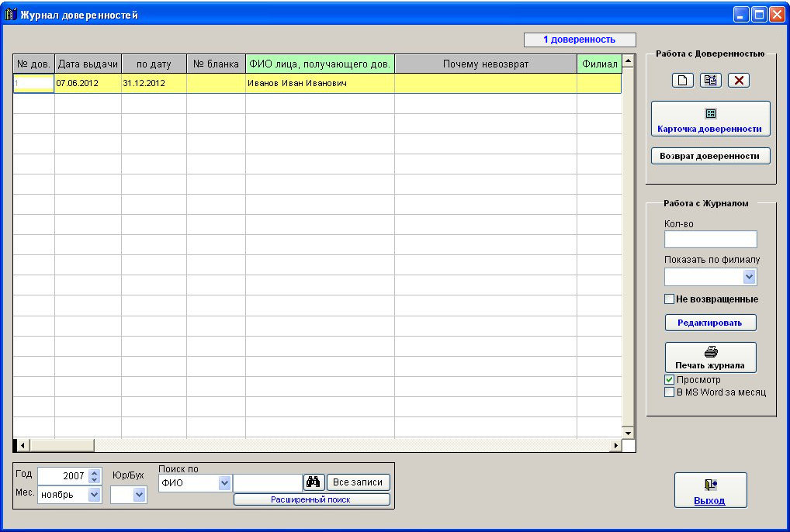This screenshot has height=532, width=790.
Task: Click vertical scrollbar down arrow
Action: [x=628, y=433]
